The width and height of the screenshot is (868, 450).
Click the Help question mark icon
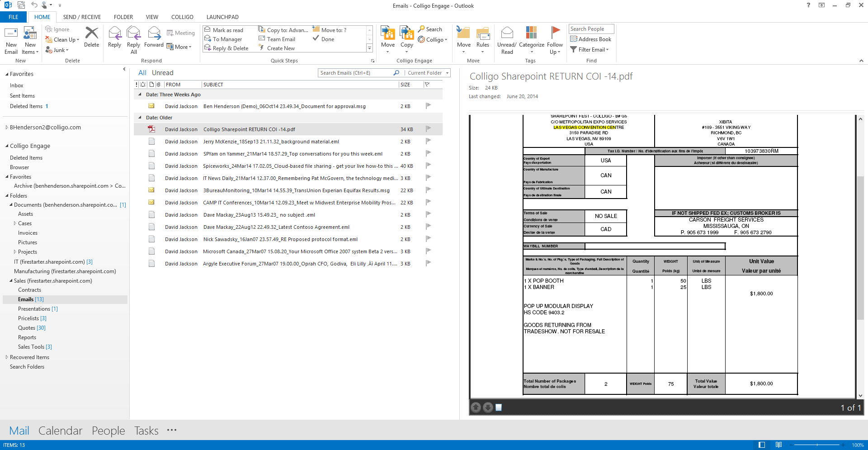coord(808,5)
